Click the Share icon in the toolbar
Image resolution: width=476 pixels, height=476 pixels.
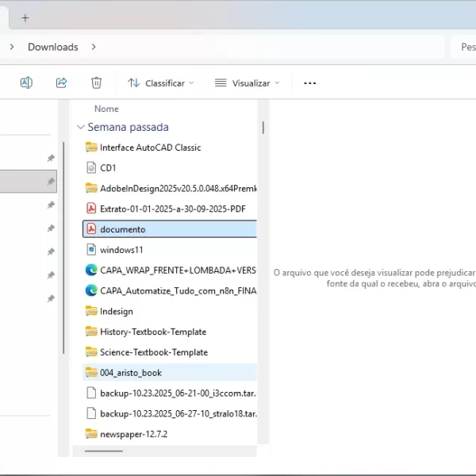pyautogui.click(x=61, y=83)
